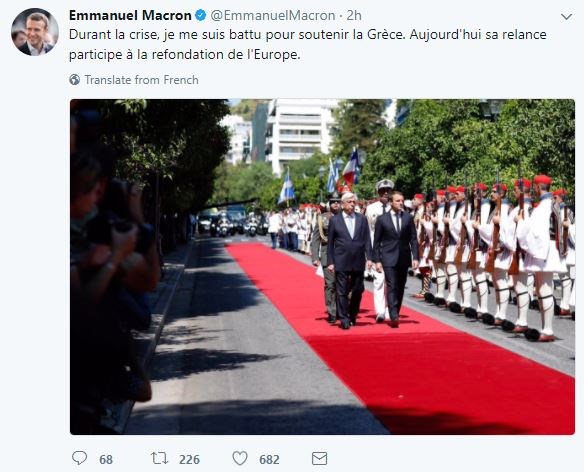584x472 pixels.
Task: Retweet this post using the retweet icon
Action: pyautogui.click(x=159, y=458)
